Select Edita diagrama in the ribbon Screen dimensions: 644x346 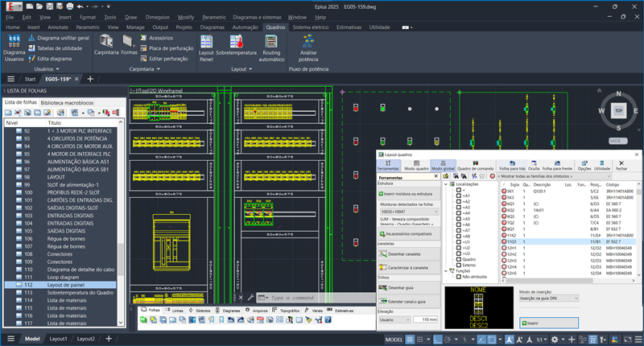click(50, 59)
